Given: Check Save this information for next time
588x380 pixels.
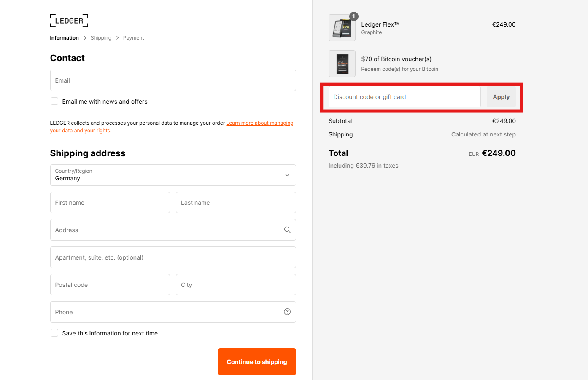Looking at the screenshot, I should pos(54,333).
